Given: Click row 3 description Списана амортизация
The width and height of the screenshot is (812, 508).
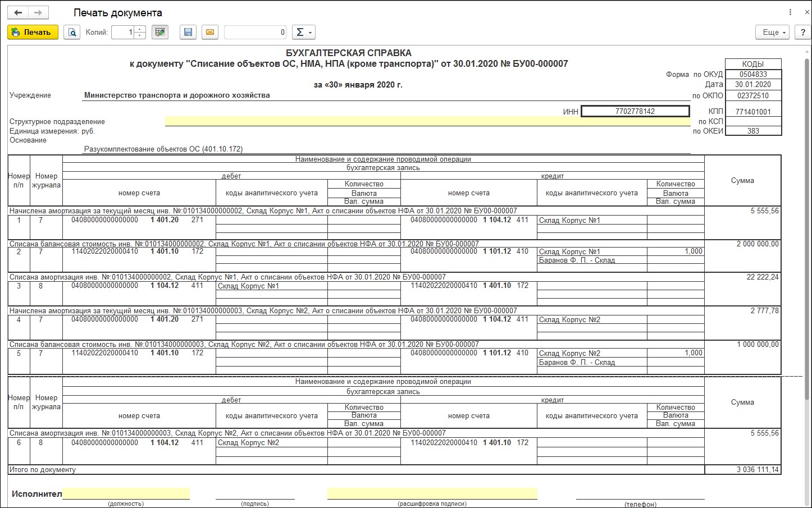Looking at the screenshot, I should coord(227,277).
